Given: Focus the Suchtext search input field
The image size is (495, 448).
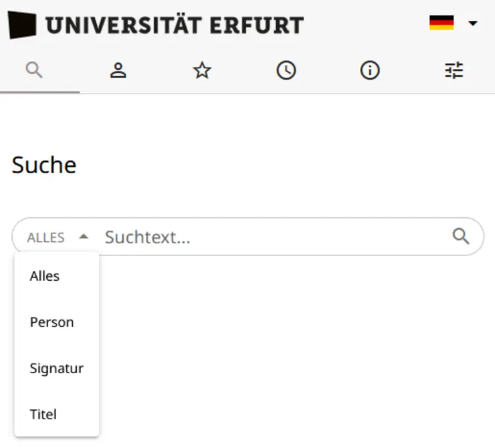Looking at the screenshot, I should 268,237.
